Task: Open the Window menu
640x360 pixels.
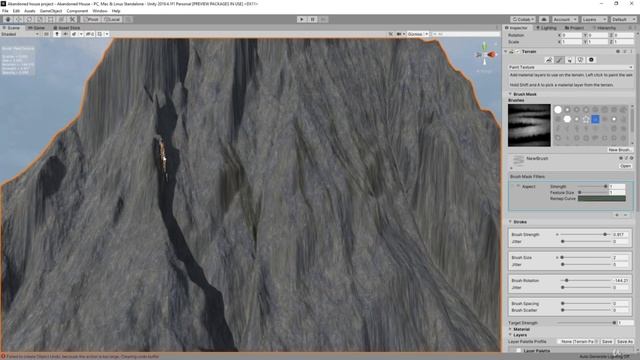Action: tap(100, 11)
